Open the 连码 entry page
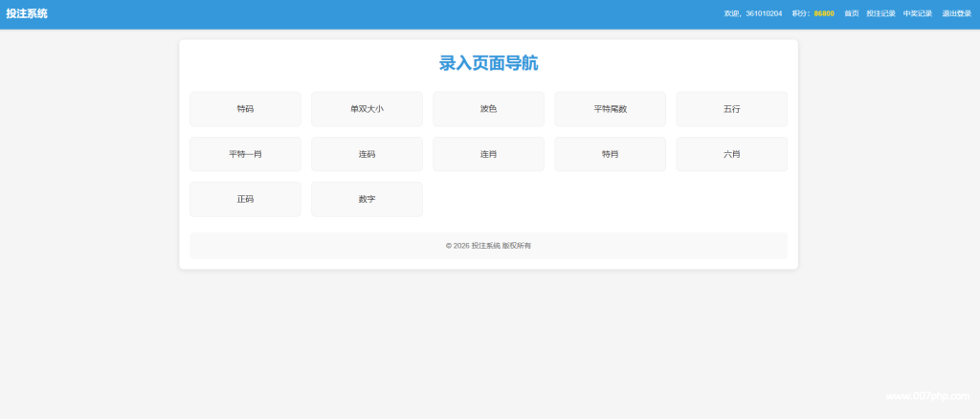 pyautogui.click(x=367, y=154)
